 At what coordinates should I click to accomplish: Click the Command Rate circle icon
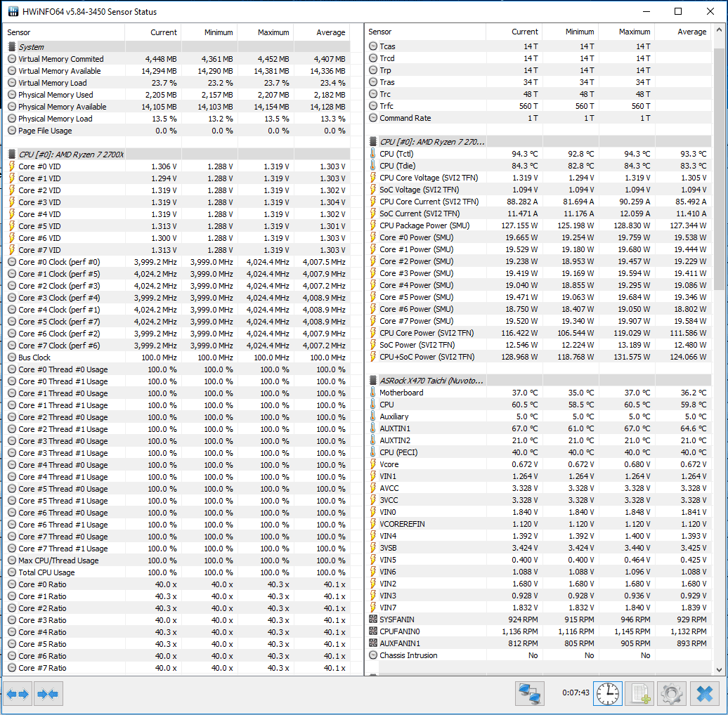[373, 118]
